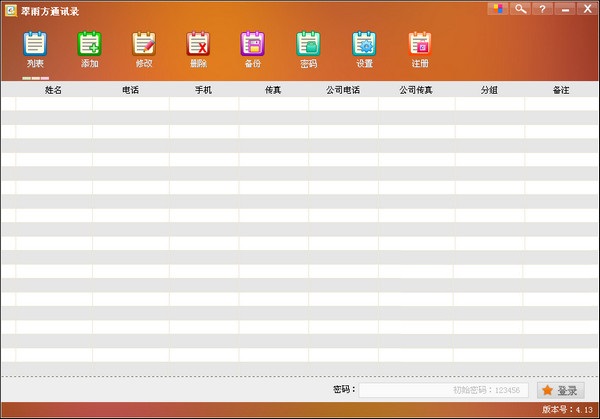This screenshot has width=600, height=419.
Task: Open the 备份 backup tool
Action: (253, 50)
